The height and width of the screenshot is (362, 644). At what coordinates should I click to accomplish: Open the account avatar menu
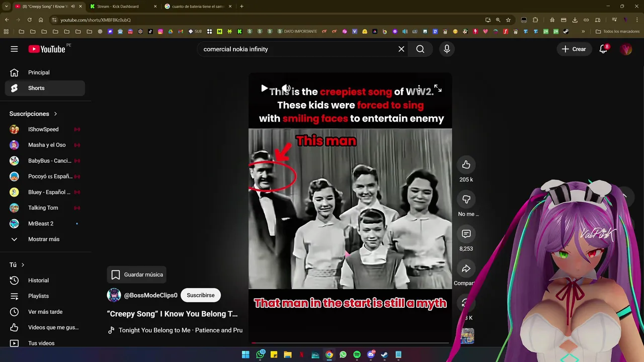pyautogui.click(x=626, y=49)
